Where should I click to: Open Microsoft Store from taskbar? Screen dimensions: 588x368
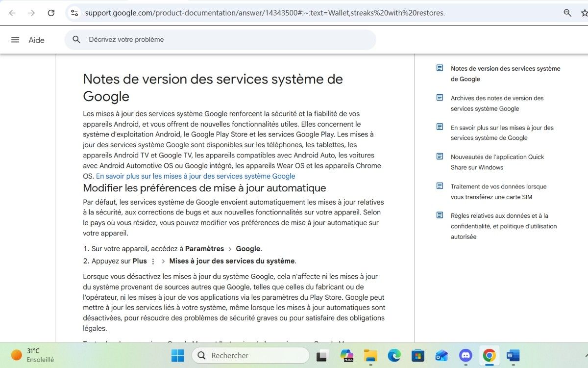tap(418, 355)
